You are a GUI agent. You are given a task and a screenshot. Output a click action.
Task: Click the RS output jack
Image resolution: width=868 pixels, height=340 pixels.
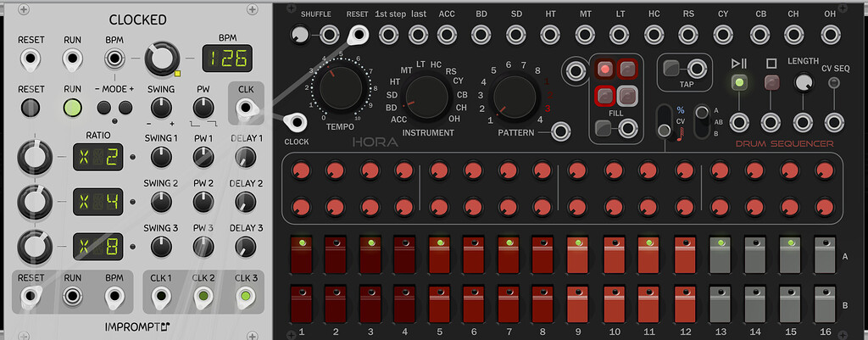pos(688,35)
